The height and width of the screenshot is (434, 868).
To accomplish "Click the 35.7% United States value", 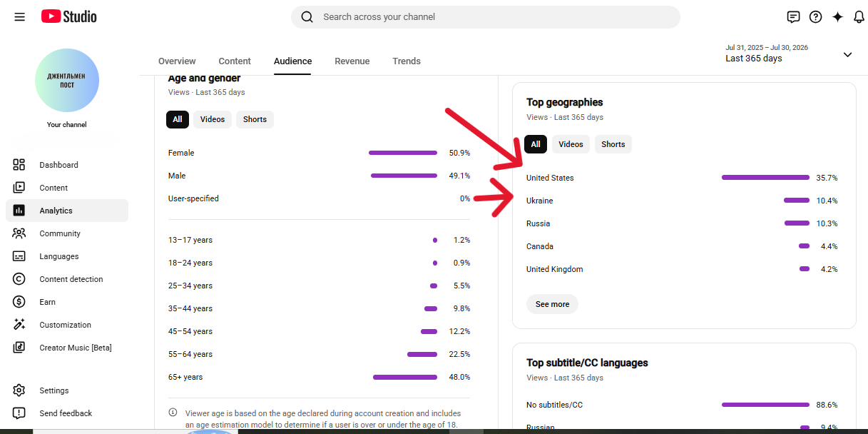I will (827, 178).
